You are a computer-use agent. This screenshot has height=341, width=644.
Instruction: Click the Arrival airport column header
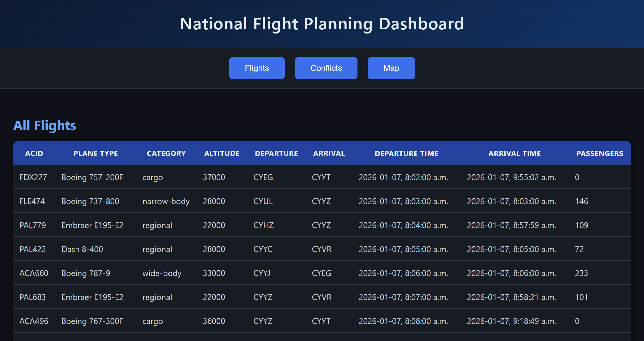pos(329,153)
